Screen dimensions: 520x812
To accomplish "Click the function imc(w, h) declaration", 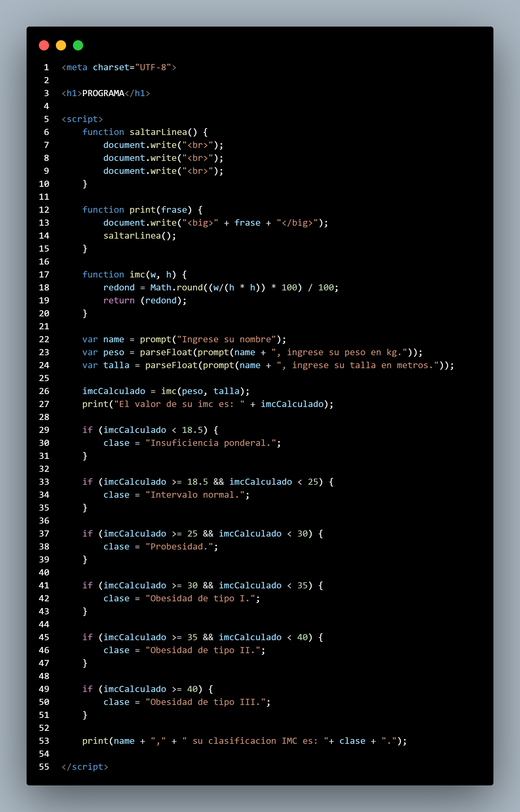I will (x=135, y=275).
